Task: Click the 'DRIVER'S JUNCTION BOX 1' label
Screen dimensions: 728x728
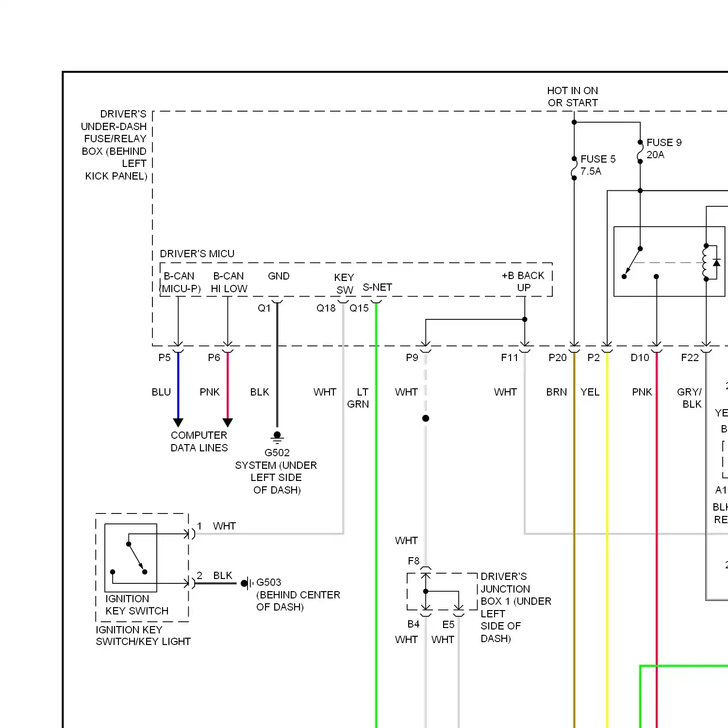Action: (x=516, y=608)
